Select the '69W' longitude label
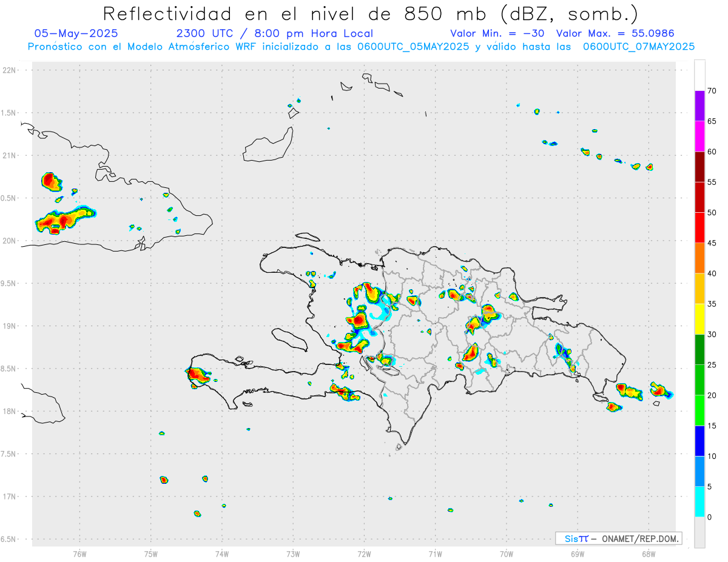 pos(577,553)
